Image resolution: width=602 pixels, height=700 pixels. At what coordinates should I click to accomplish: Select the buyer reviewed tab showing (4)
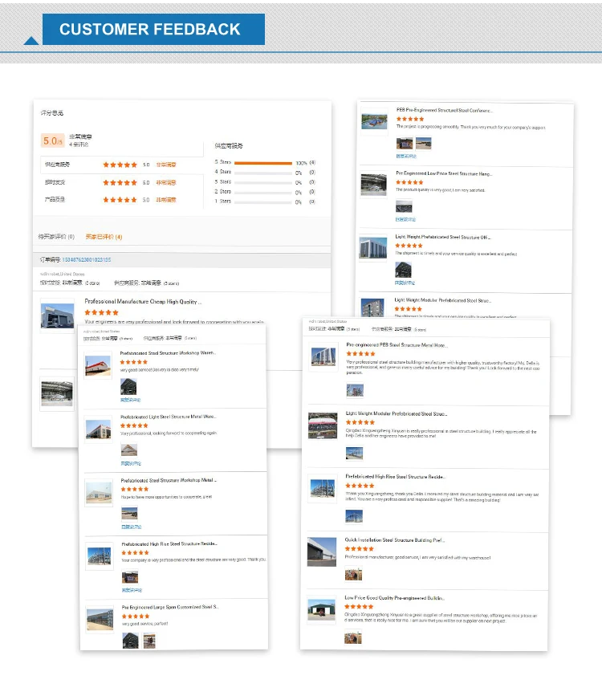click(x=104, y=237)
